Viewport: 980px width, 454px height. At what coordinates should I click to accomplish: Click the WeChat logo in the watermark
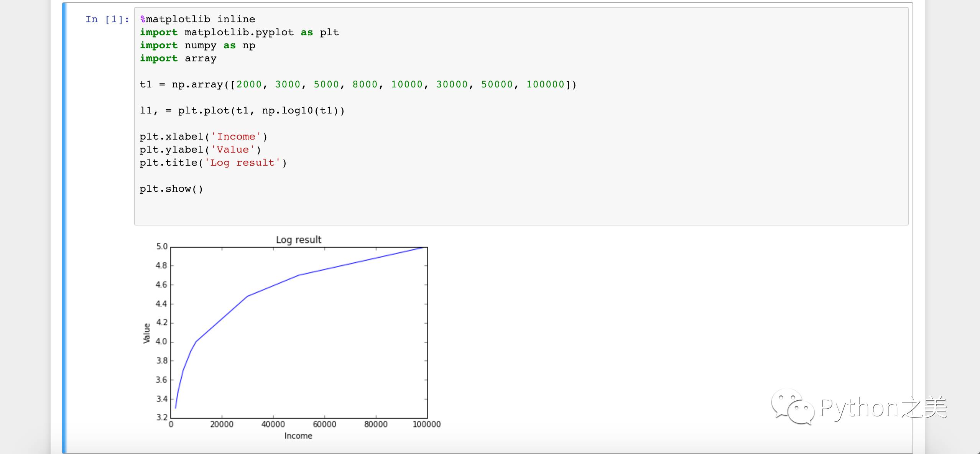(x=793, y=407)
